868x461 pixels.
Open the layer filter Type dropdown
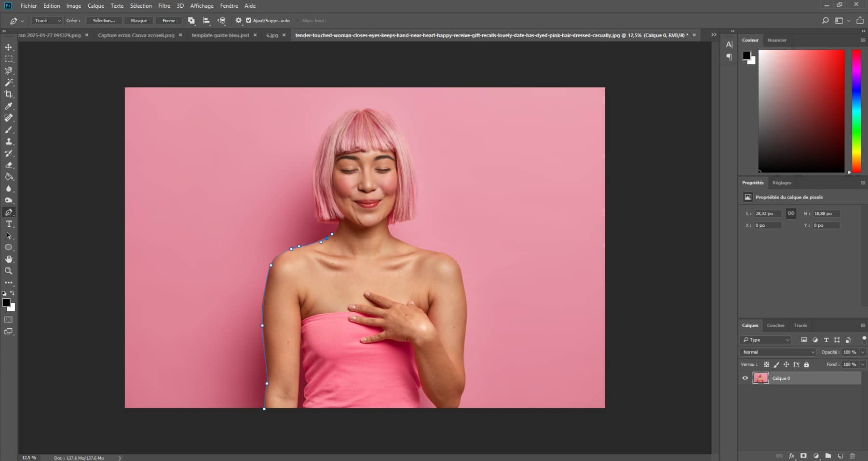pyautogui.click(x=766, y=340)
